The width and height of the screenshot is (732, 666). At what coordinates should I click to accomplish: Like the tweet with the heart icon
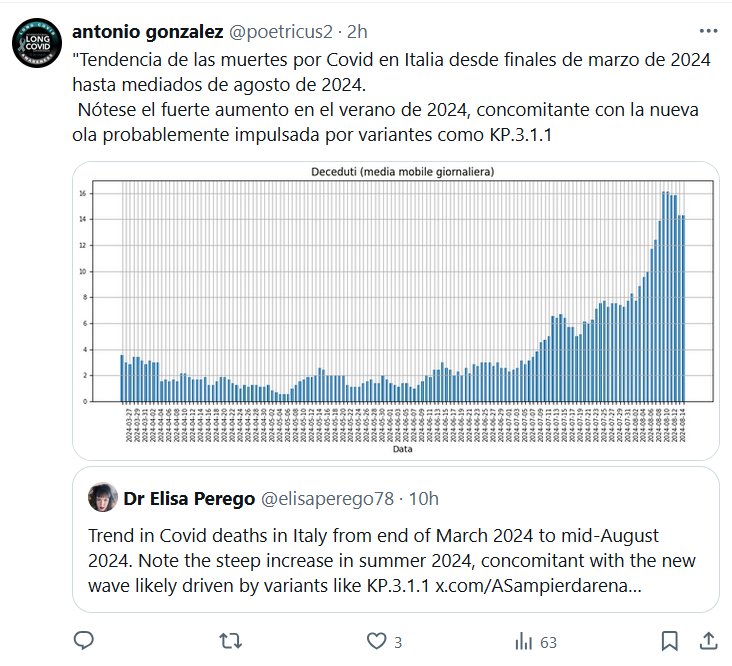[377, 640]
